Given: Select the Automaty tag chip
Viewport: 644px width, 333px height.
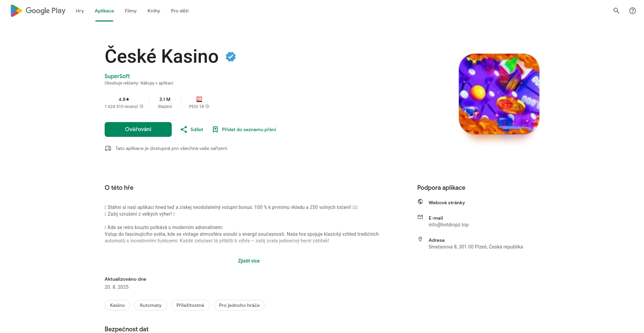Looking at the screenshot, I should pos(151,305).
